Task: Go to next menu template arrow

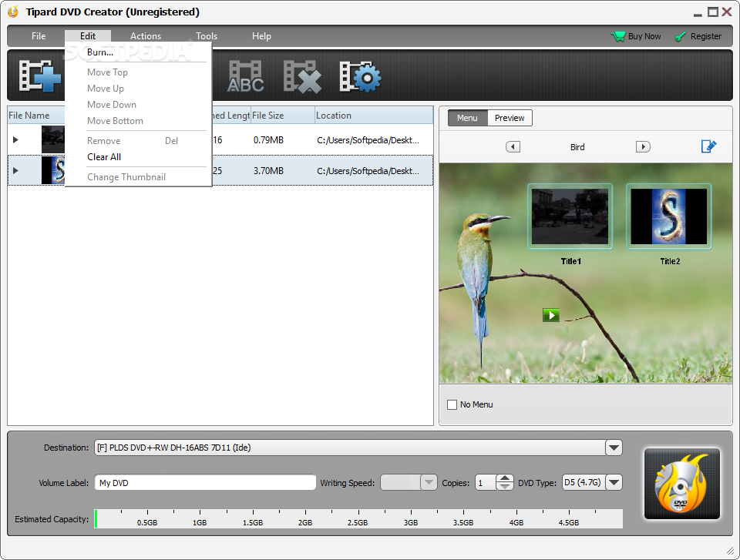Action: (x=643, y=146)
